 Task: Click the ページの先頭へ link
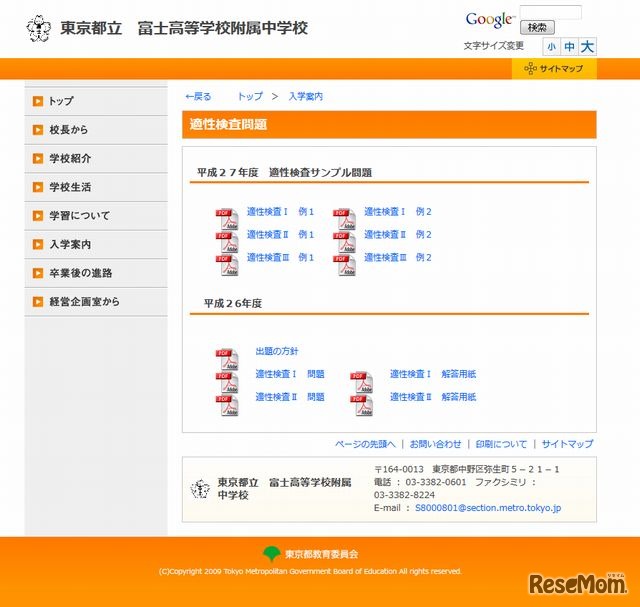[365, 444]
